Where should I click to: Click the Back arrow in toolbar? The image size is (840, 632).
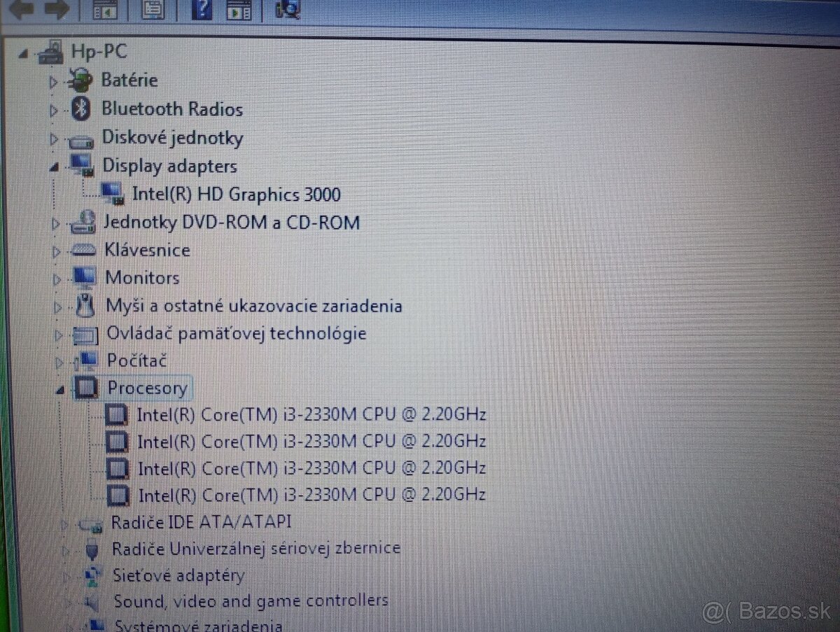click(20, 9)
